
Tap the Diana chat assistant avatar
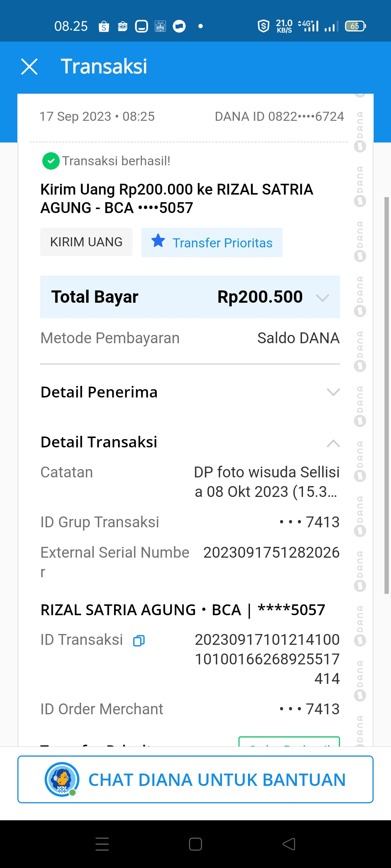[x=62, y=779]
